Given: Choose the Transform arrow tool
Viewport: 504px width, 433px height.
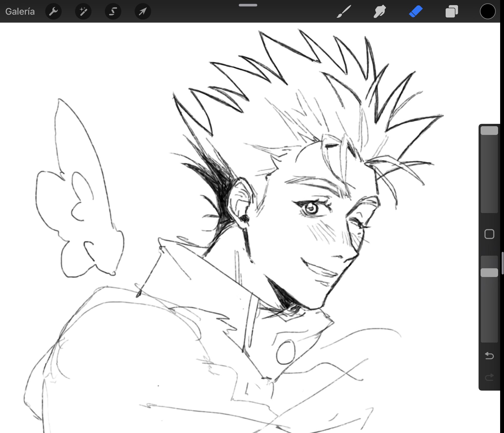Looking at the screenshot, I should coord(142,11).
